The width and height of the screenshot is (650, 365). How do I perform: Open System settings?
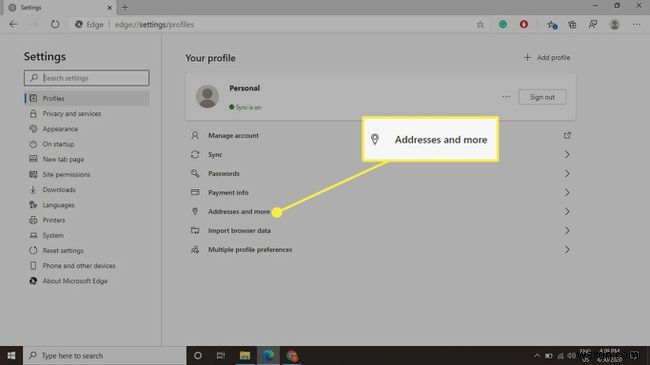tap(53, 235)
